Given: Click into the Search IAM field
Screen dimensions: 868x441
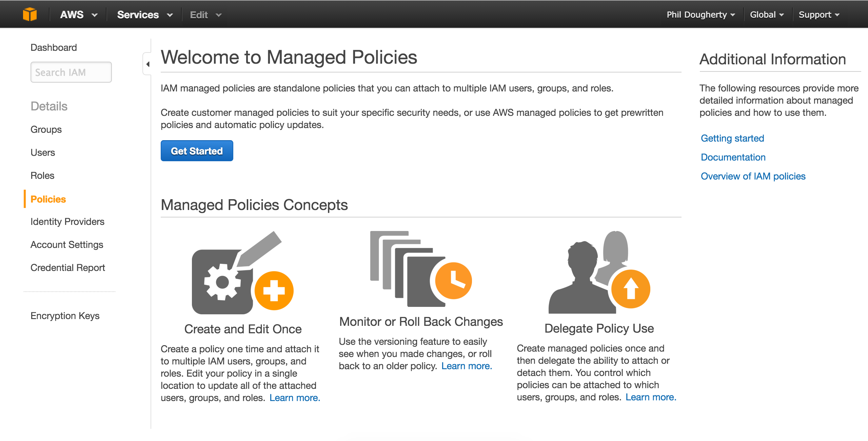Looking at the screenshot, I should pyautogui.click(x=71, y=72).
